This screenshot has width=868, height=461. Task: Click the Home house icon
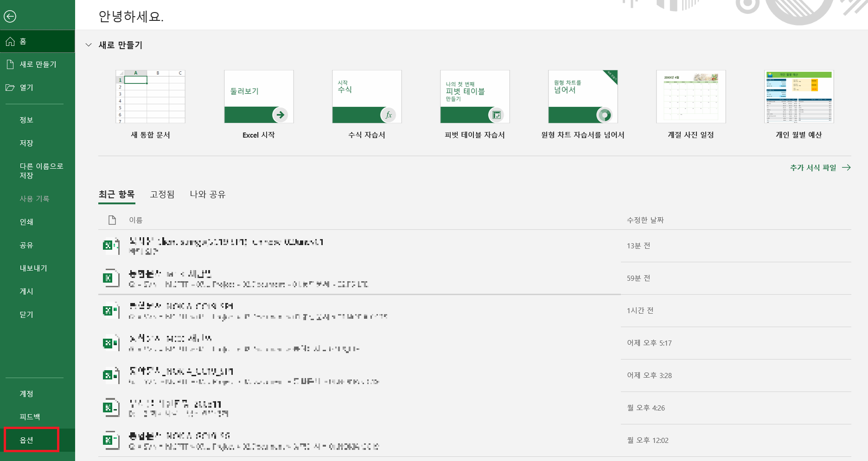(x=10, y=42)
